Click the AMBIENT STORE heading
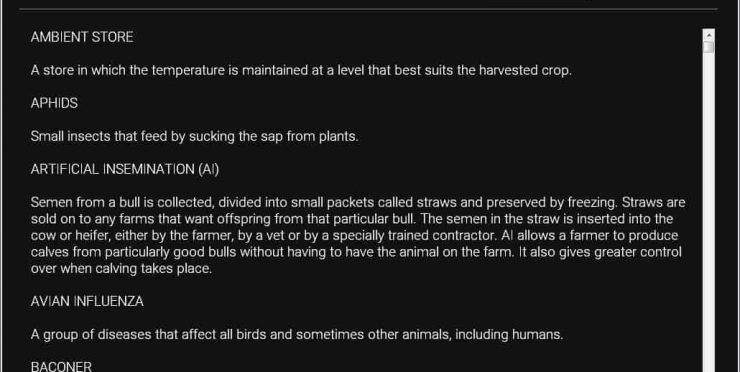Viewport: 740px width, 372px height. point(82,37)
